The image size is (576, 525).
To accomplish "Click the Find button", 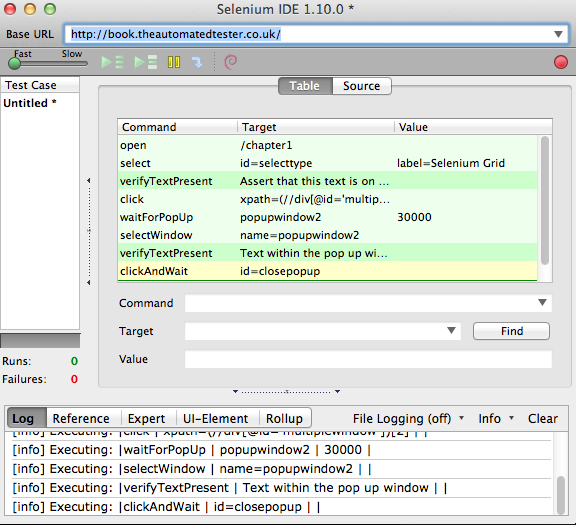I will [511, 331].
